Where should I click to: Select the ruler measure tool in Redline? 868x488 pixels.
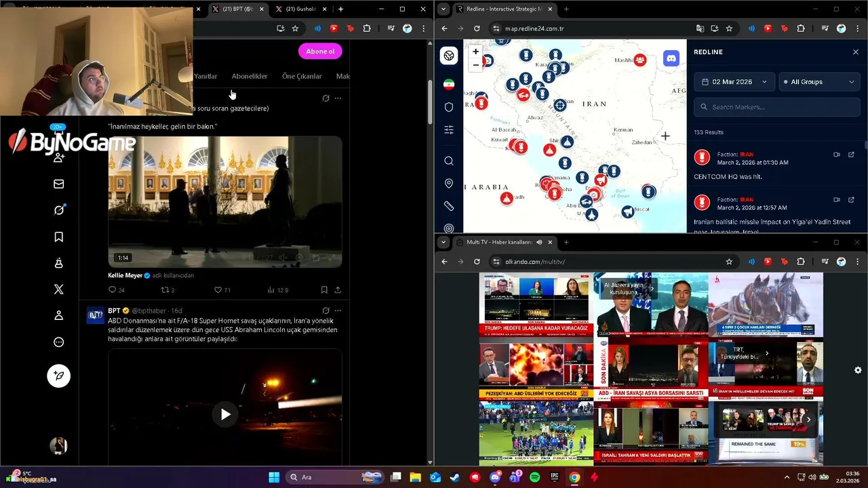click(x=449, y=206)
